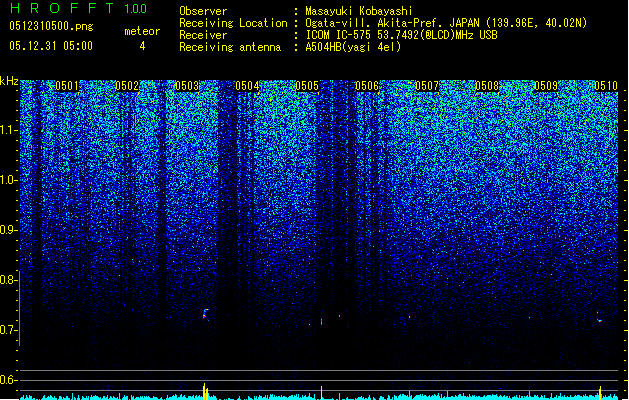Click the 0505 time marker
This screenshot has height=400, width=629.
[x=307, y=86]
